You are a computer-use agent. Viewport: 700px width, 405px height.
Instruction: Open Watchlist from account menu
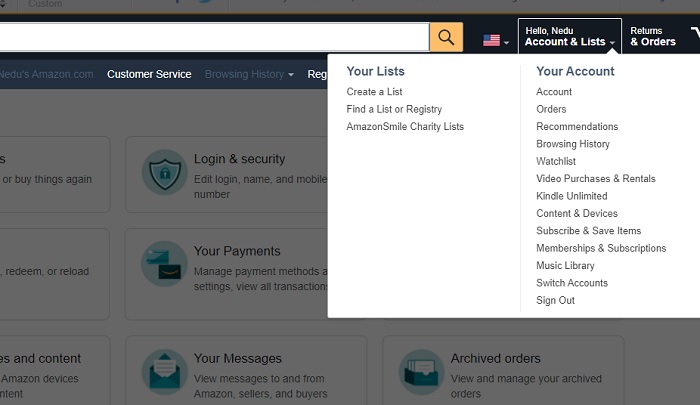pyautogui.click(x=556, y=161)
